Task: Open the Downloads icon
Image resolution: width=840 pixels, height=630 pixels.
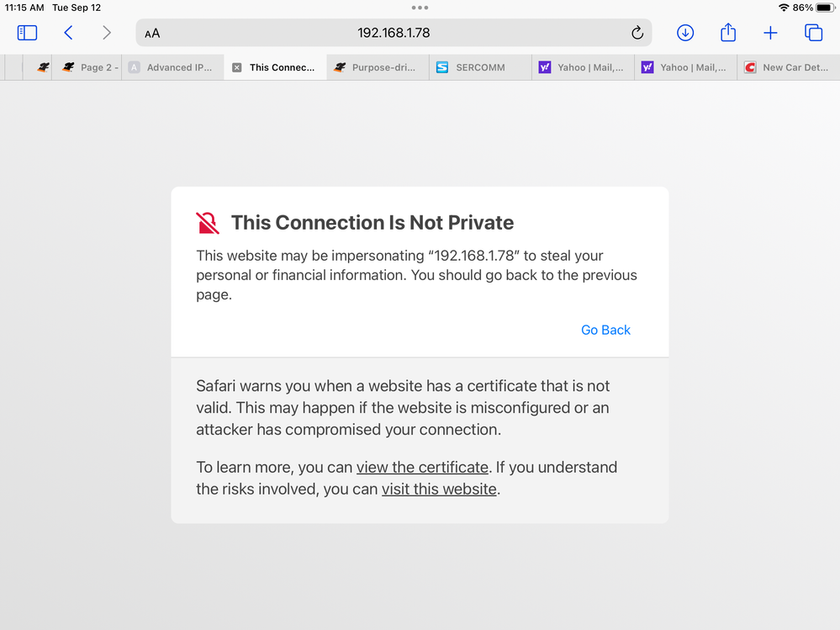Action: pyautogui.click(x=685, y=33)
